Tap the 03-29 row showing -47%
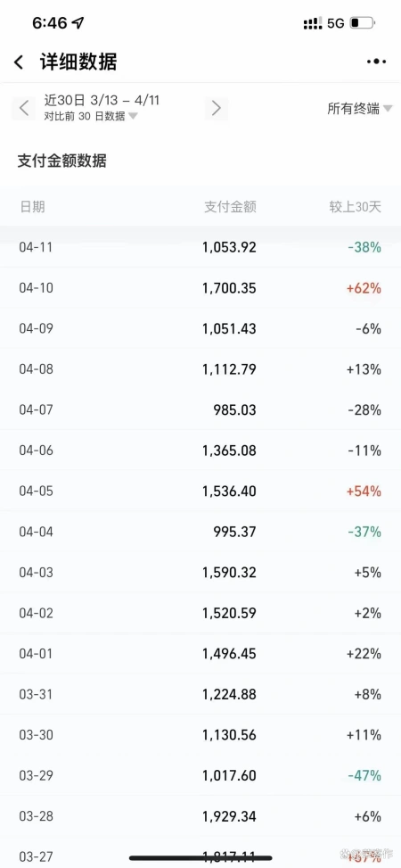The width and height of the screenshot is (401, 868). tap(200, 775)
